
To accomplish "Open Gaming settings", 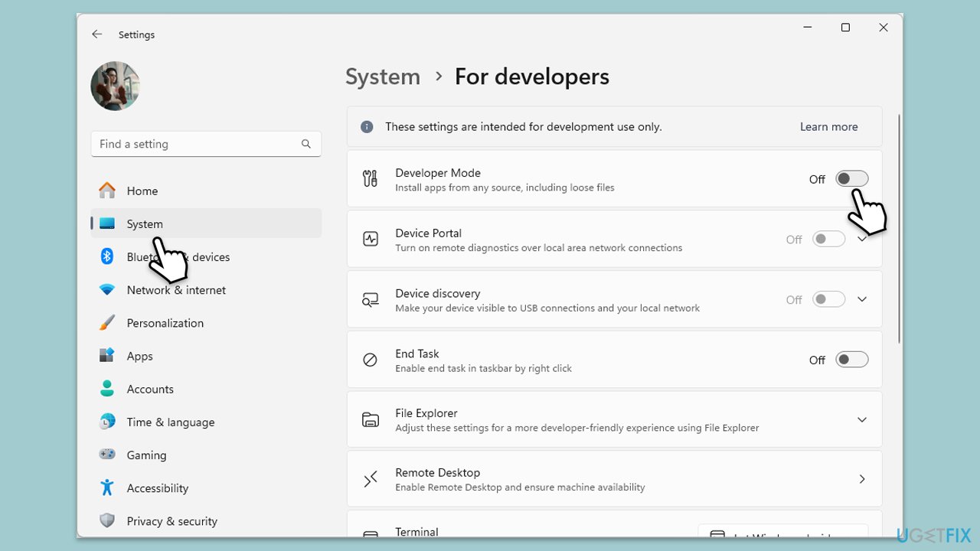I will point(206,454).
